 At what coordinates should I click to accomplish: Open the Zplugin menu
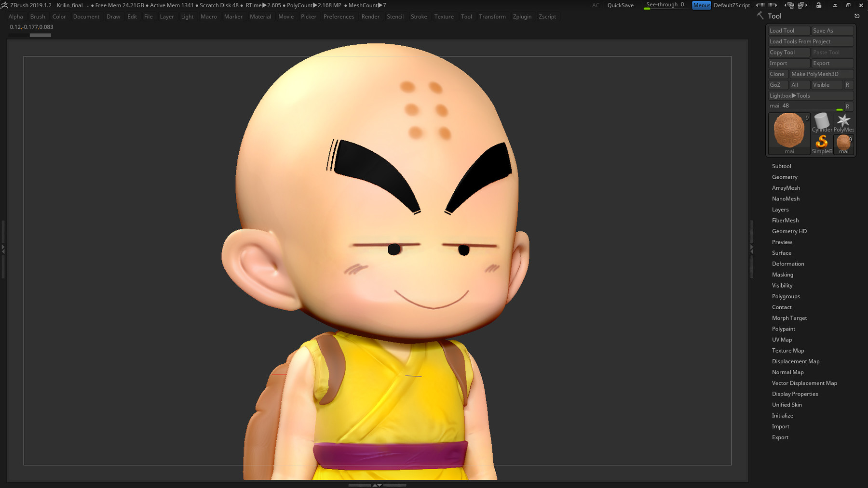522,17
